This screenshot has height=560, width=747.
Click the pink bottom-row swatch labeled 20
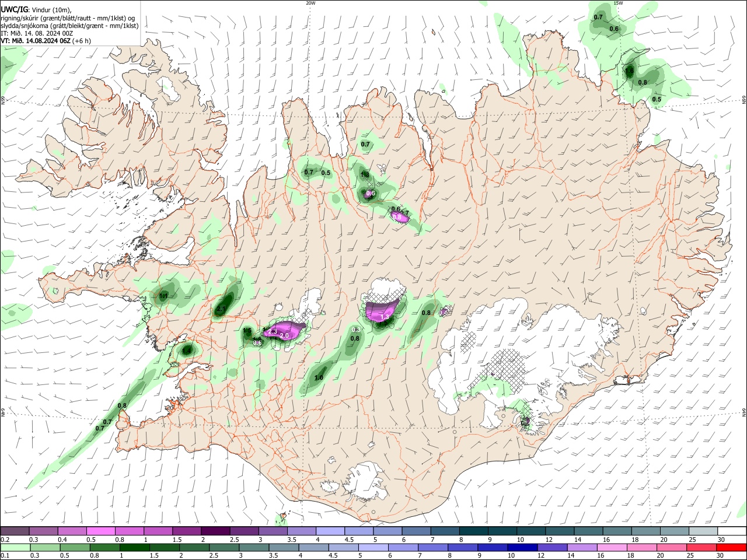671,547
